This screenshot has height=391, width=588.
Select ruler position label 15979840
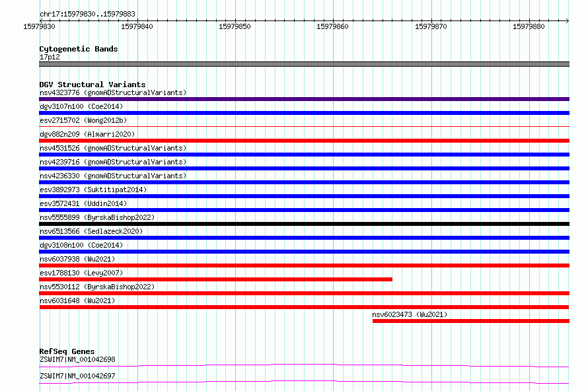137,26
